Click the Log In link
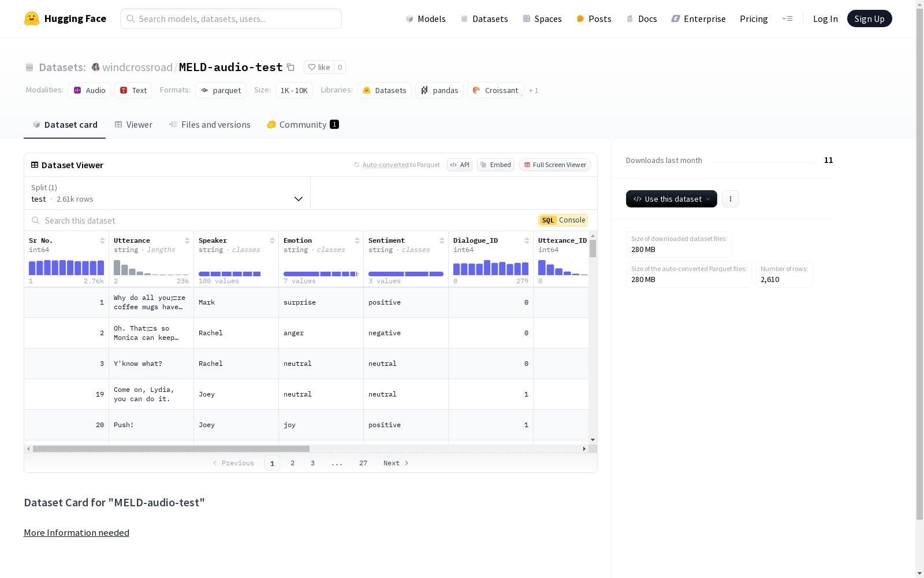The height and width of the screenshot is (578, 924). [825, 18]
